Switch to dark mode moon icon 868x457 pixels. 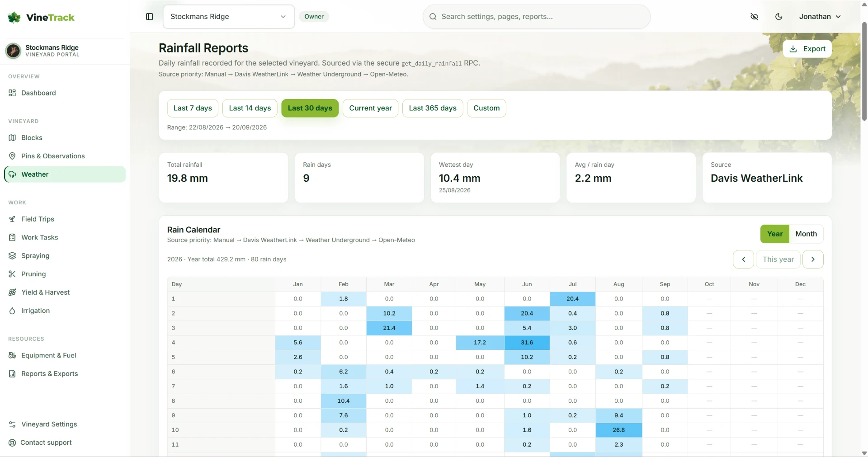point(778,17)
